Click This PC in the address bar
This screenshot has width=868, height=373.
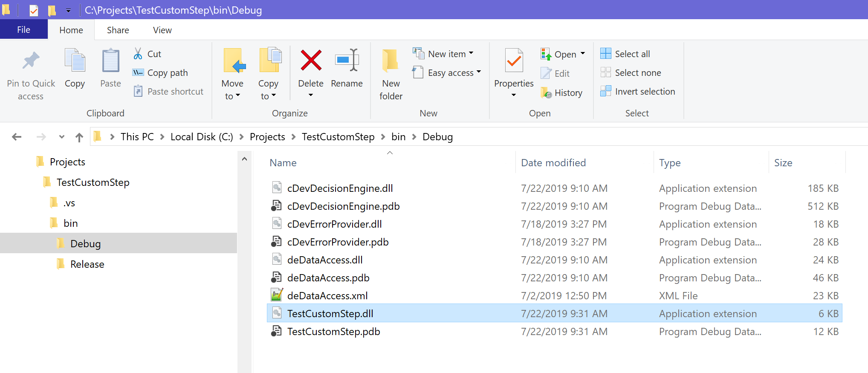[x=137, y=137]
